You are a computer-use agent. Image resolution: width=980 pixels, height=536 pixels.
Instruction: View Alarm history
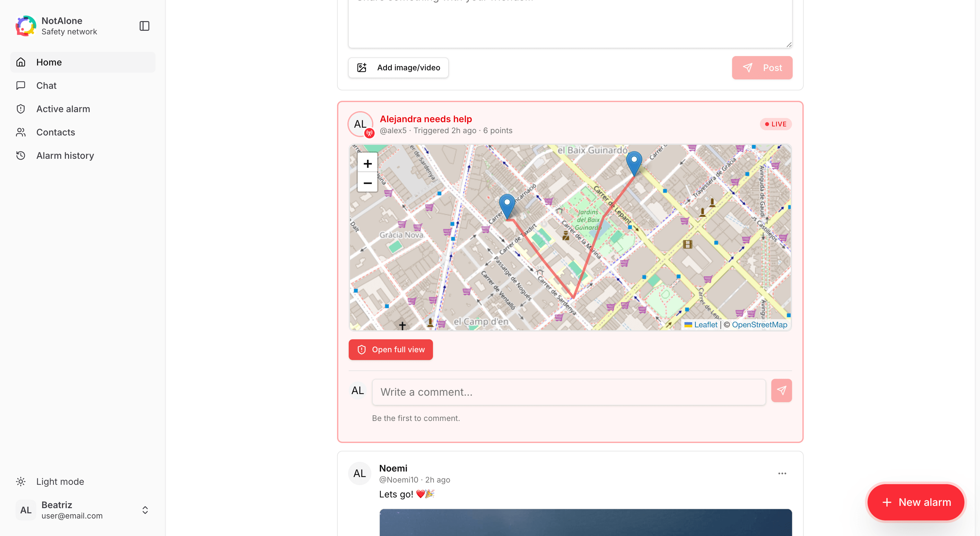tap(83, 156)
